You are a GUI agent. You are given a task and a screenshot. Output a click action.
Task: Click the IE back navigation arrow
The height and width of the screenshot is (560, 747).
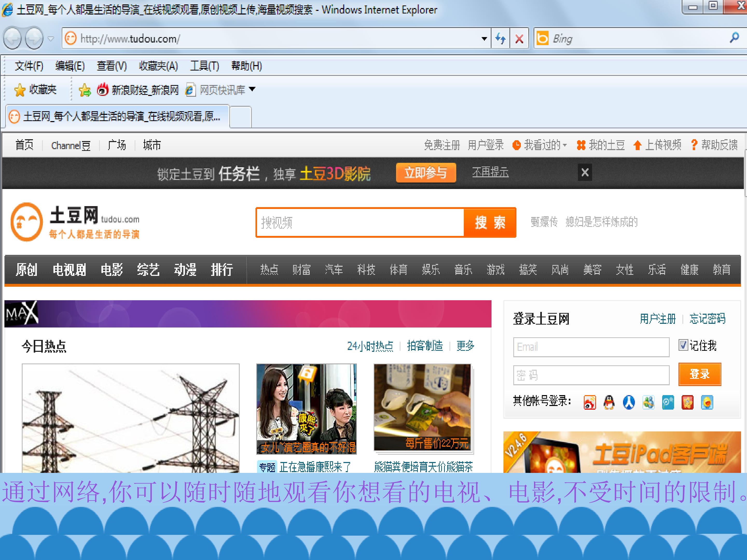(x=12, y=38)
